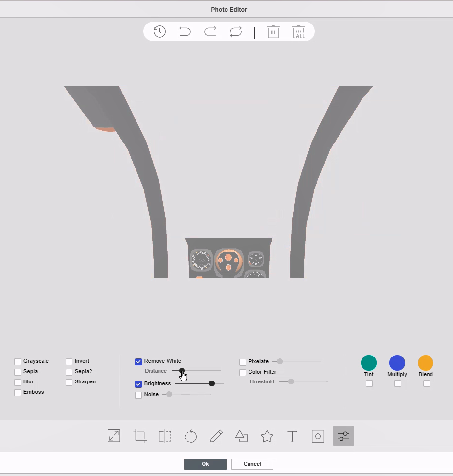Click the Undo arrow icon

(184, 31)
